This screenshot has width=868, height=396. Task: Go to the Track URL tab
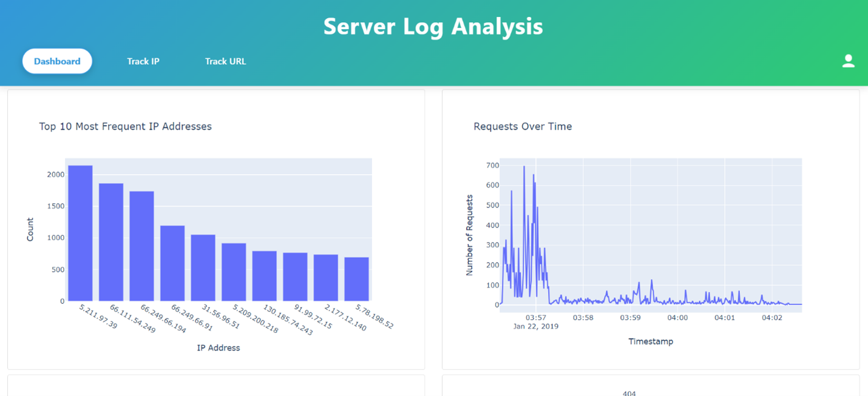pyautogui.click(x=225, y=61)
